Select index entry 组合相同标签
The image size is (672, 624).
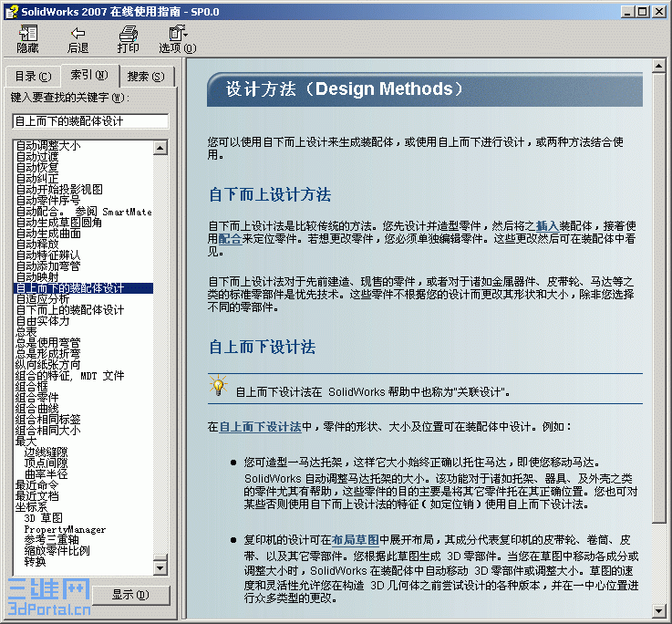click(48, 420)
